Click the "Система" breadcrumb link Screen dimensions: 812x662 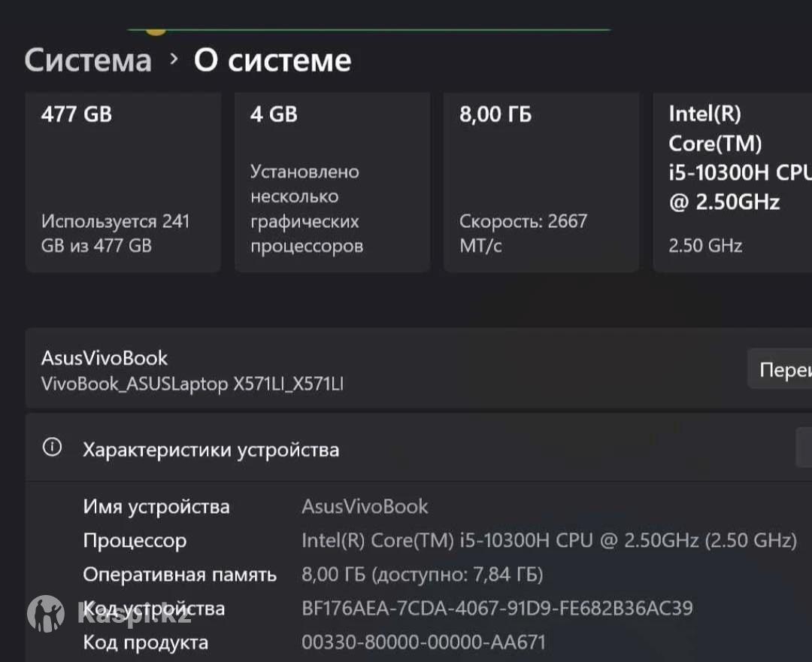(x=88, y=60)
